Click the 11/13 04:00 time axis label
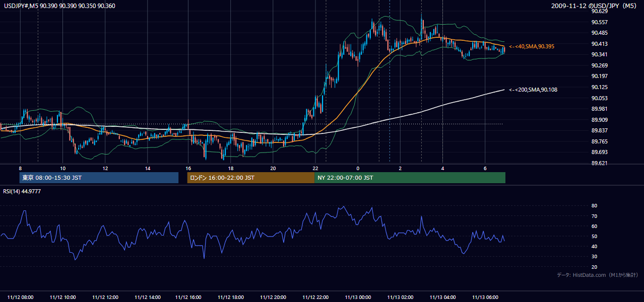644x302 pixels. pyautogui.click(x=443, y=297)
